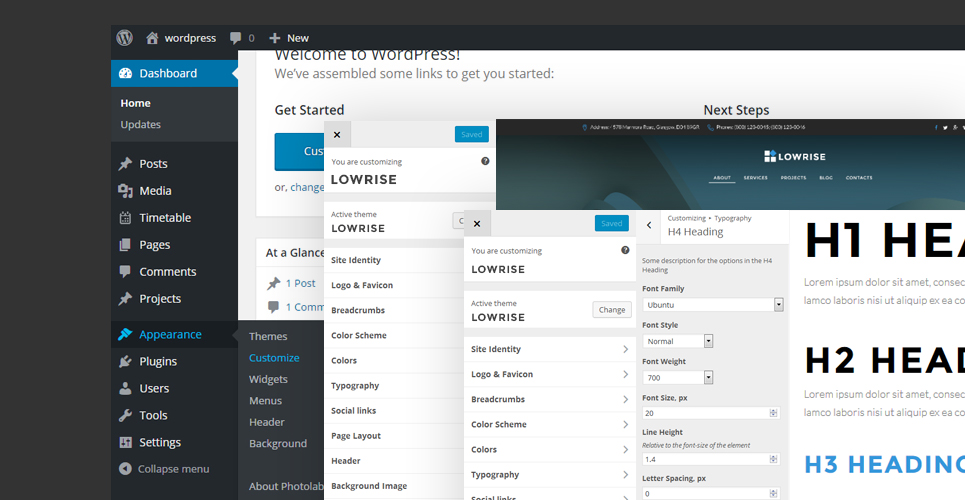This screenshot has width=965, height=500.
Task: Expand Color Scheme in front customizer panel
Action: point(550,424)
